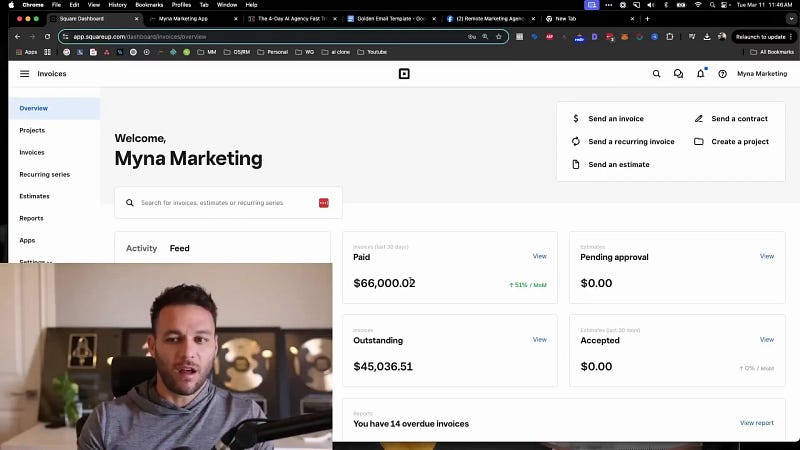Switch to the Feed tab
Viewport: 800px width, 450px height.
[180, 248]
